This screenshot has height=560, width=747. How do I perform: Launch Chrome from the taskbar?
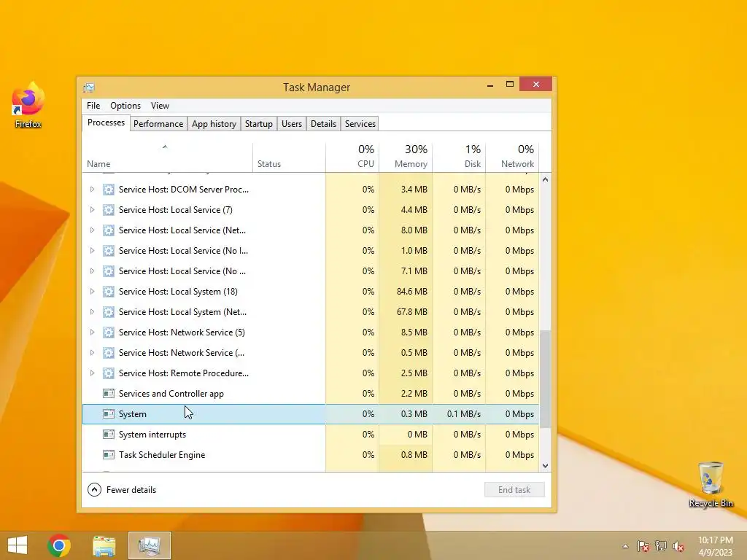59,545
